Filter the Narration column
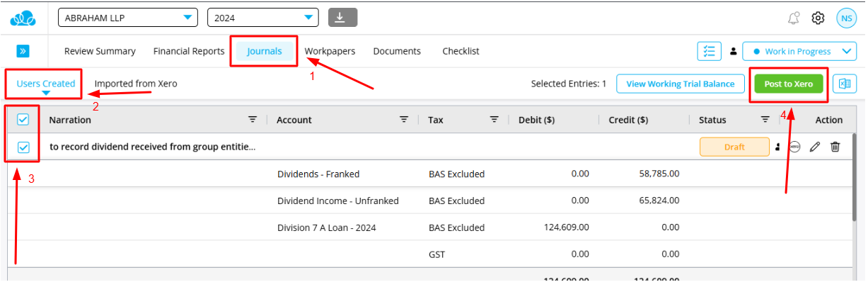Image resolution: width=868 pixels, height=287 pixels. [253, 120]
